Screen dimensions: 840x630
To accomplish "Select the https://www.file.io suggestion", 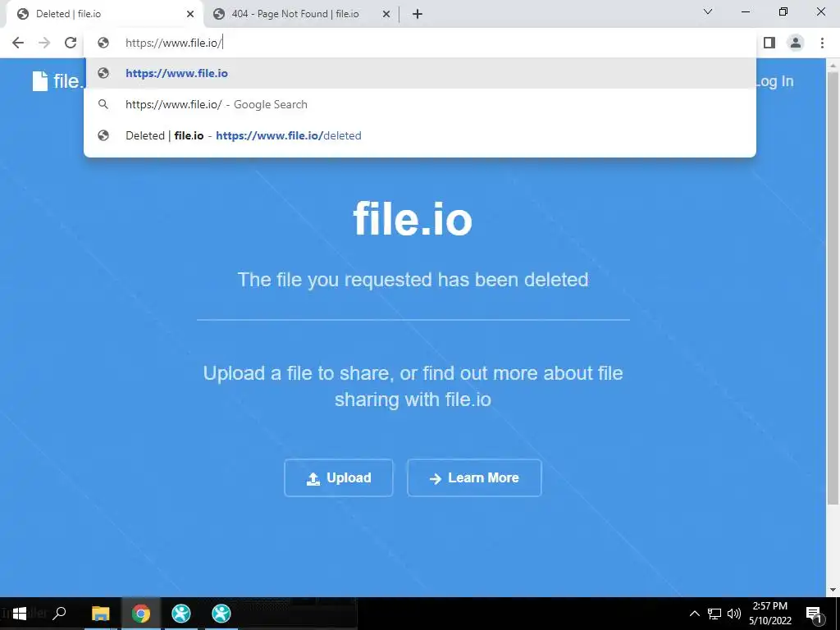I will point(420,73).
